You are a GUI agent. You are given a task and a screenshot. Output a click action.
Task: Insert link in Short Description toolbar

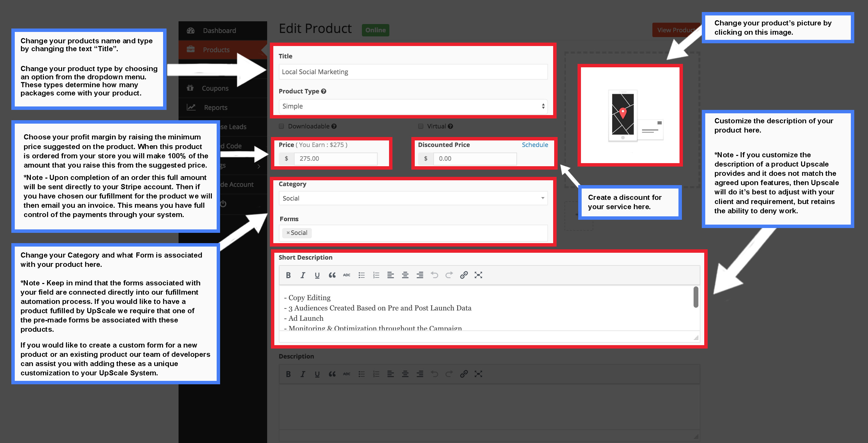click(464, 275)
